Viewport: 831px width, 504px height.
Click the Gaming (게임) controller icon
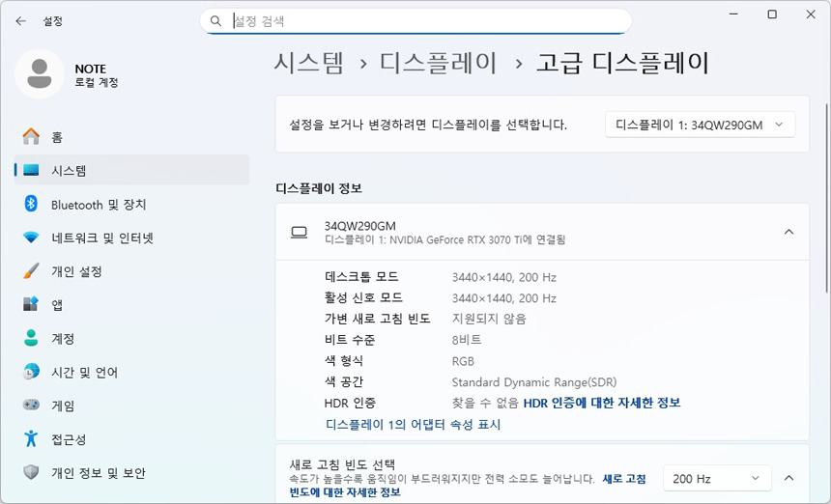tap(31, 406)
